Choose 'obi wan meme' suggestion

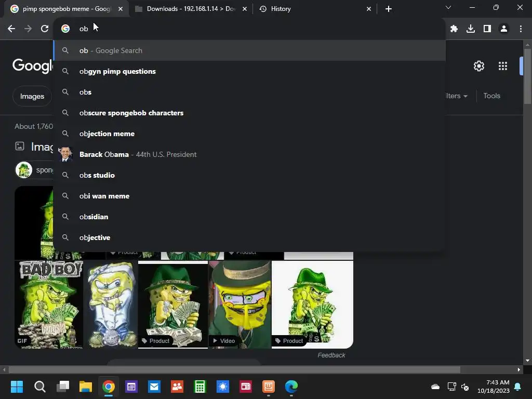[x=249, y=196]
